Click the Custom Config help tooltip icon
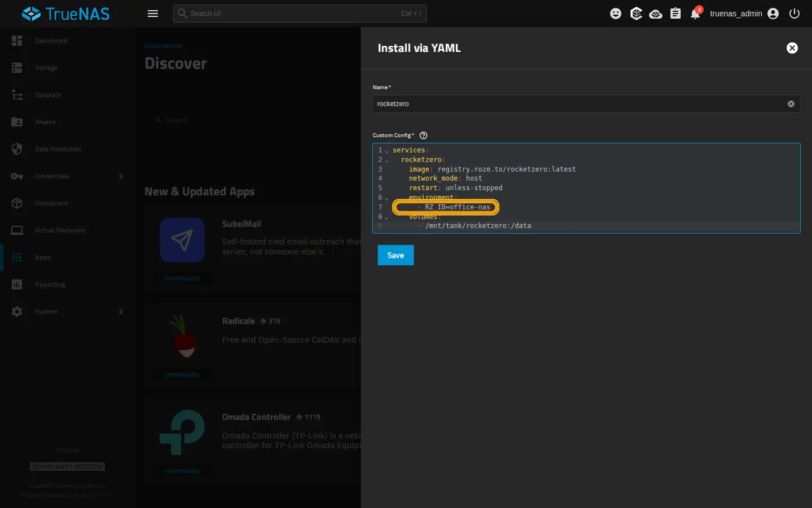Image resolution: width=812 pixels, height=508 pixels. click(x=423, y=135)
